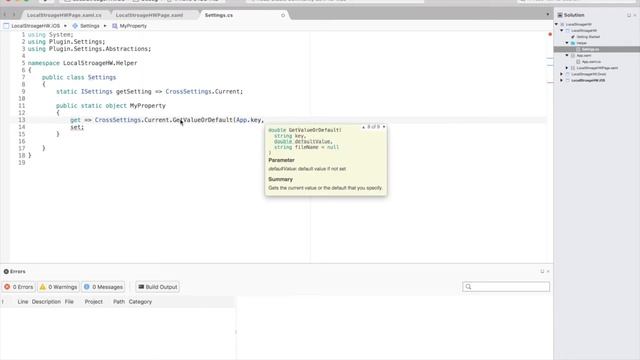Open Settings class breadcrumb dropdown
Screen dimensions: 640x360
(89, 26)
